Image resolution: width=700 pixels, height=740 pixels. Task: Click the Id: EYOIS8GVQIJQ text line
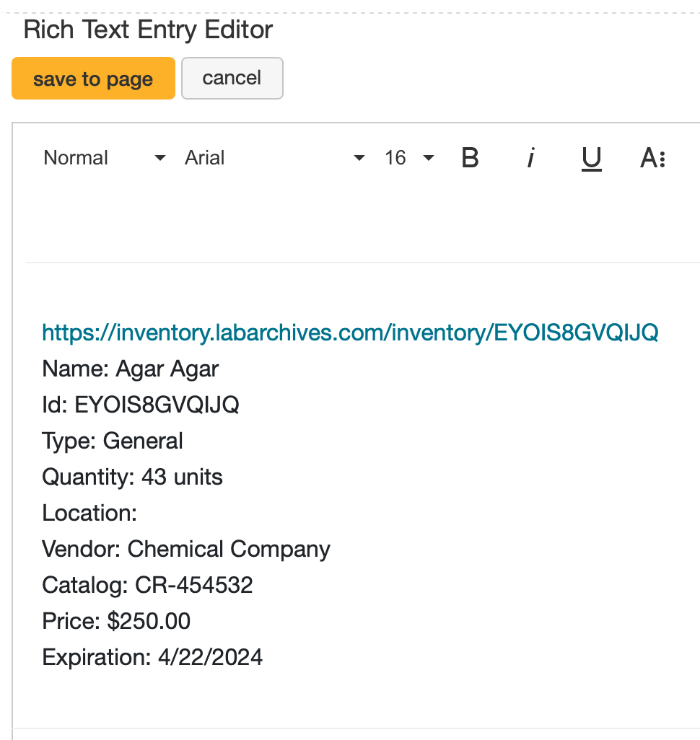(141, 405)
